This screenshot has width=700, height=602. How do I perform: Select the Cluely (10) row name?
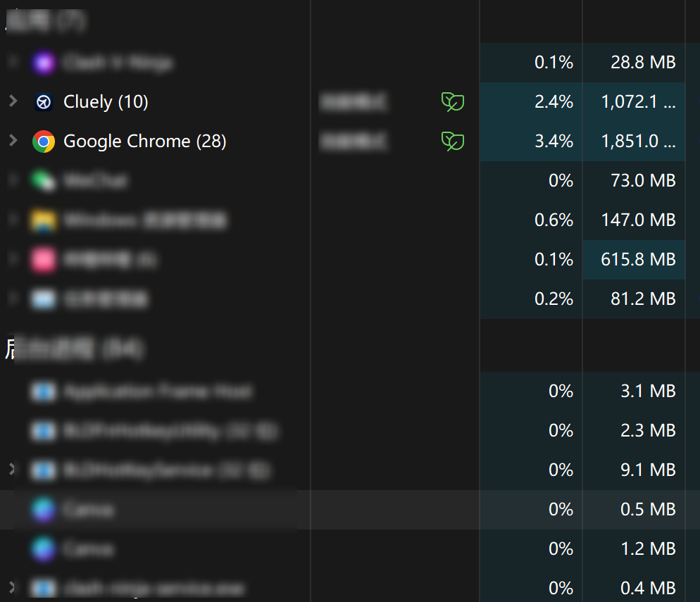[x=106, y=102]
